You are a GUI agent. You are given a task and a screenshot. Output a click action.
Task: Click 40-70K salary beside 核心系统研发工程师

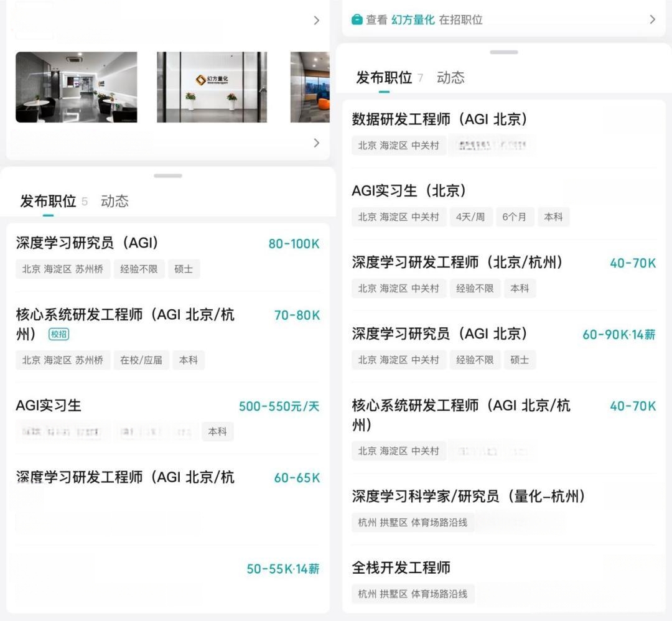coord(633,406)
